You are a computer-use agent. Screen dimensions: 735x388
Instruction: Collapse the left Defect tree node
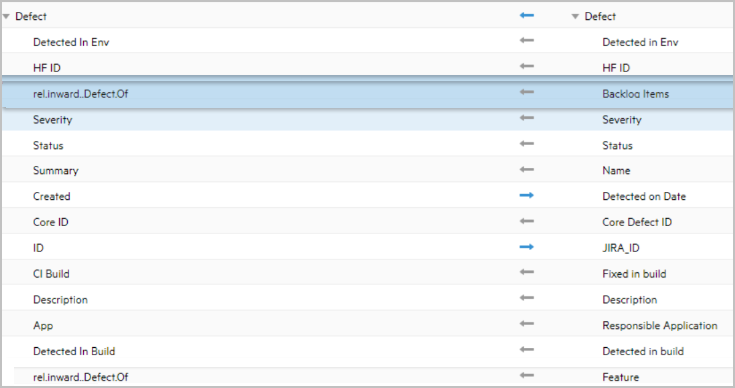(6, 16)
